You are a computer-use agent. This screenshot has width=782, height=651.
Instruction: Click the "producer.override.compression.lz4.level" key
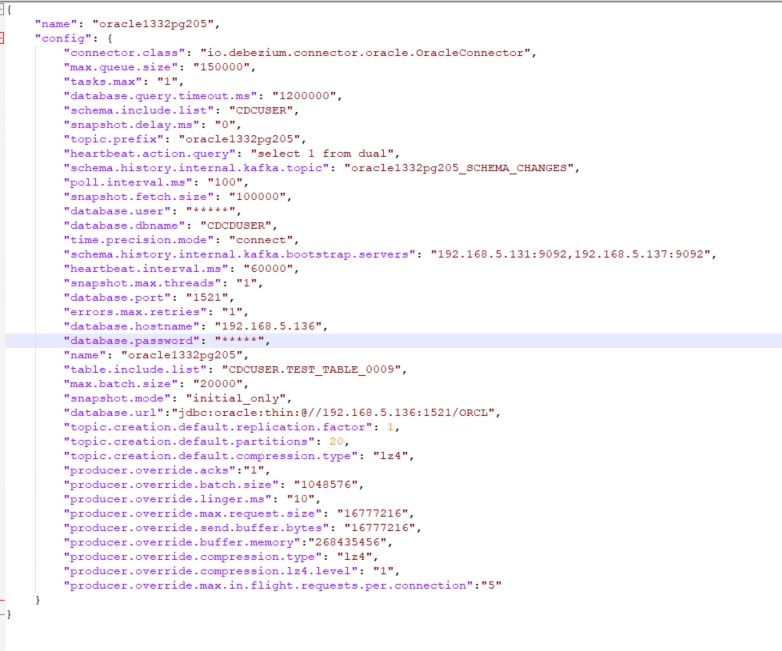coord(210,571)
